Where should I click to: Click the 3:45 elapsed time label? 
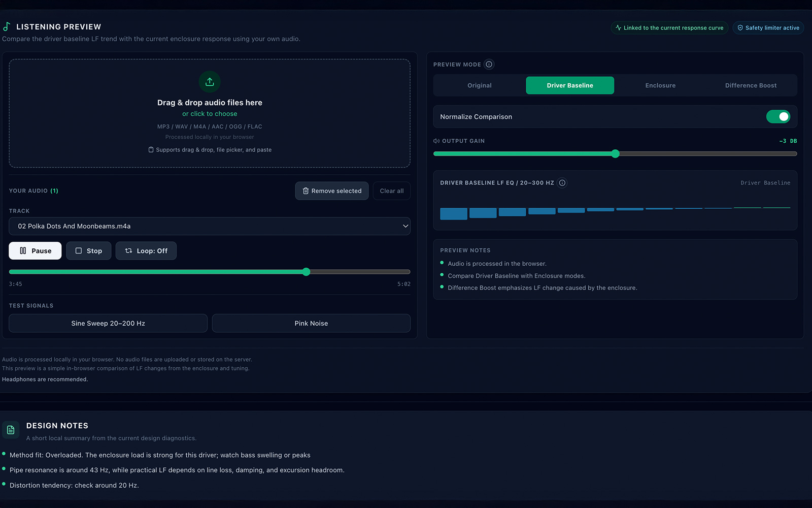(x=16, y=284)
